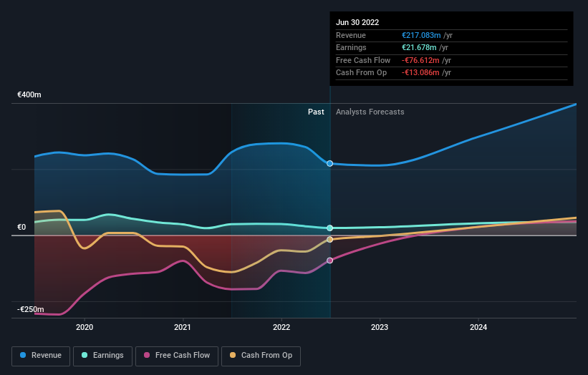Screen dimensions: 588x375
Task: Click the Revenue row label in tooltip
Action: click(351, 35)
